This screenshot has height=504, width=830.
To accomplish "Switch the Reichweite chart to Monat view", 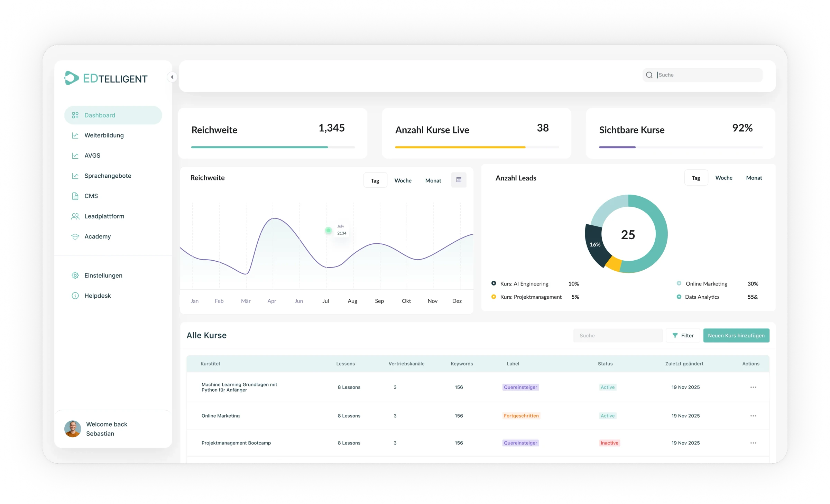I will click(433, 180).
